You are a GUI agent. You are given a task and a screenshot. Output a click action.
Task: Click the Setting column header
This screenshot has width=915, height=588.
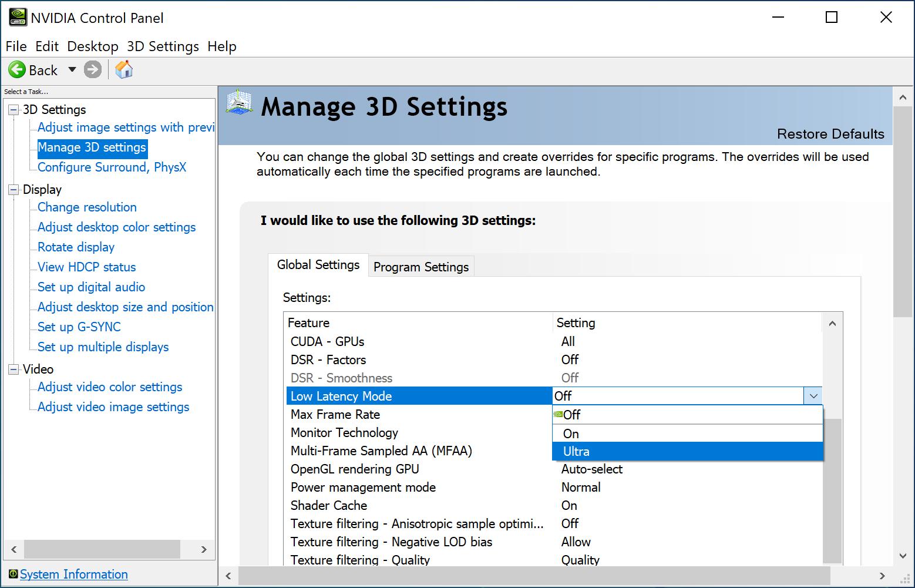(x=688, y=323)
